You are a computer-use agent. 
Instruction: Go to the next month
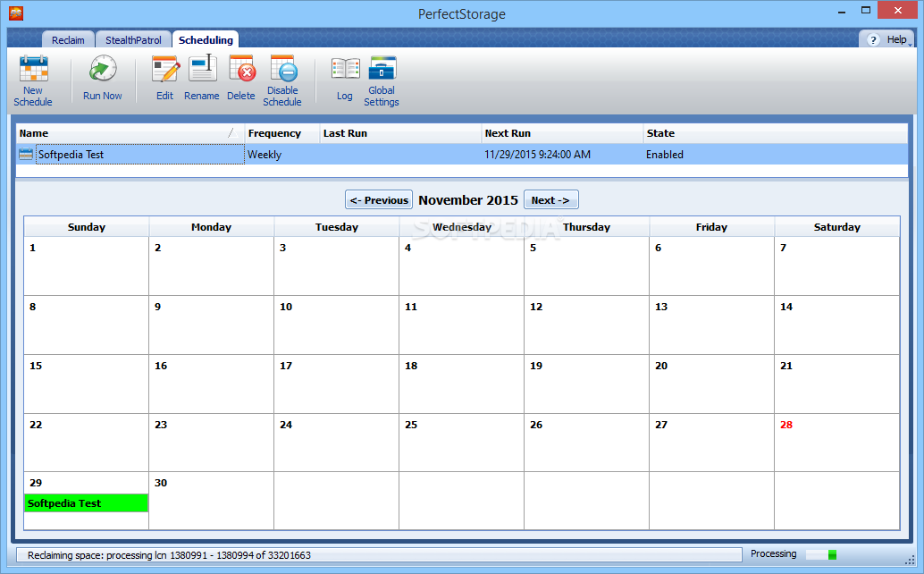[x=551, y=199]
